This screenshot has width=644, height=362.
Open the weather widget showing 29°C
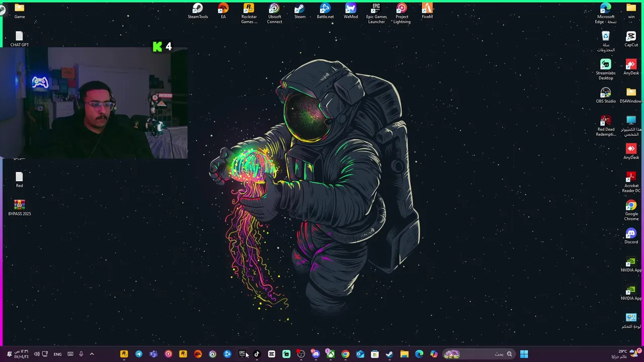[625, 354]
